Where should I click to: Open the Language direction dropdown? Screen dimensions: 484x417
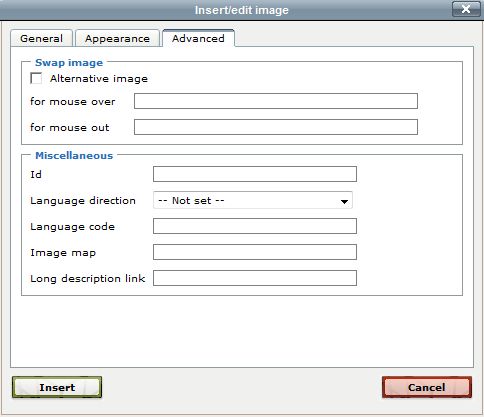pyautogui.click(x=253, y=200)
